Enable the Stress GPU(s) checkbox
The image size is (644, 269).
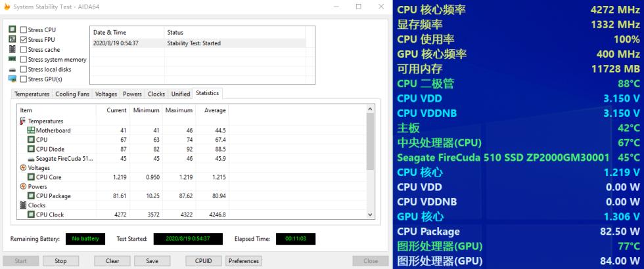[24, 79]
